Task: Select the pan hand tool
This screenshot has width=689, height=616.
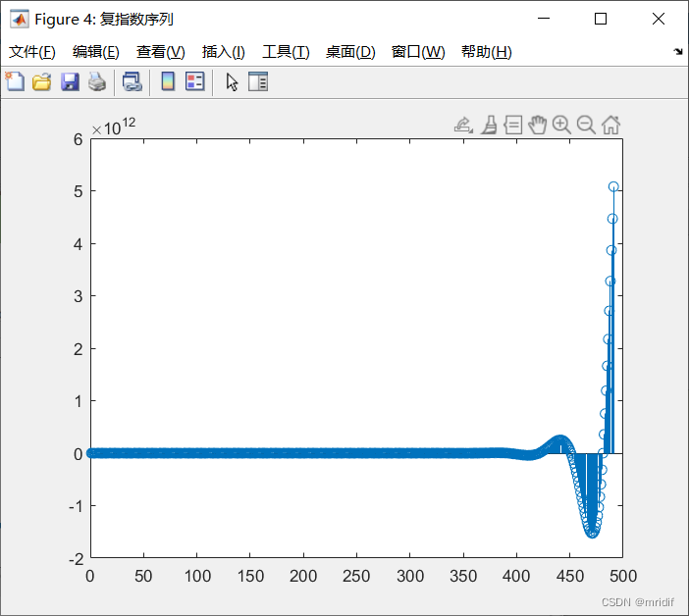Action: [538, 126]
